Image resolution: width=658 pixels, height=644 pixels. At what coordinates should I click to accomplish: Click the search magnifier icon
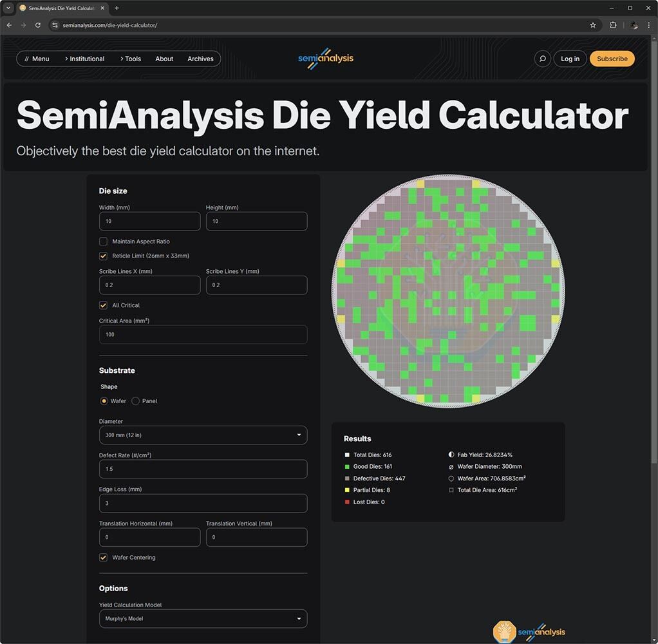pyautogui.click(x=543, y=59)
